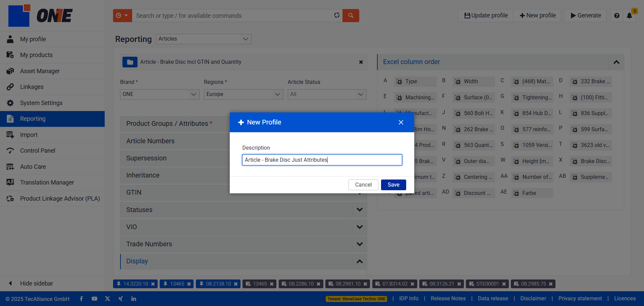Open the notifications bell
The width and height of the screenshot is (644, 306).
630,15
